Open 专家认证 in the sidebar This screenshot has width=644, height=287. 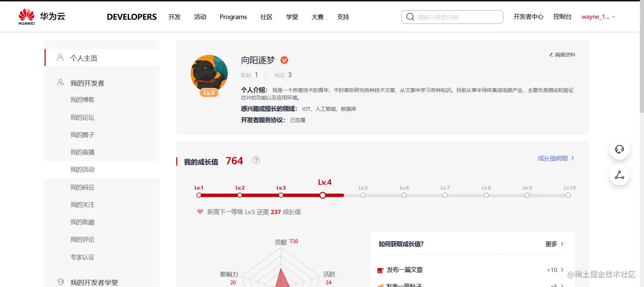[x=83, y=257]
